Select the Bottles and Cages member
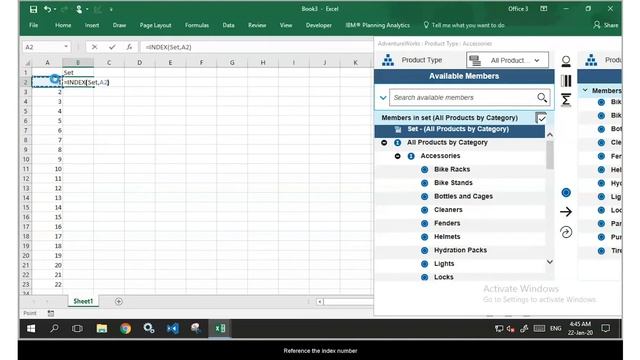This screenshot has height=360, width=640. (463, 196)
